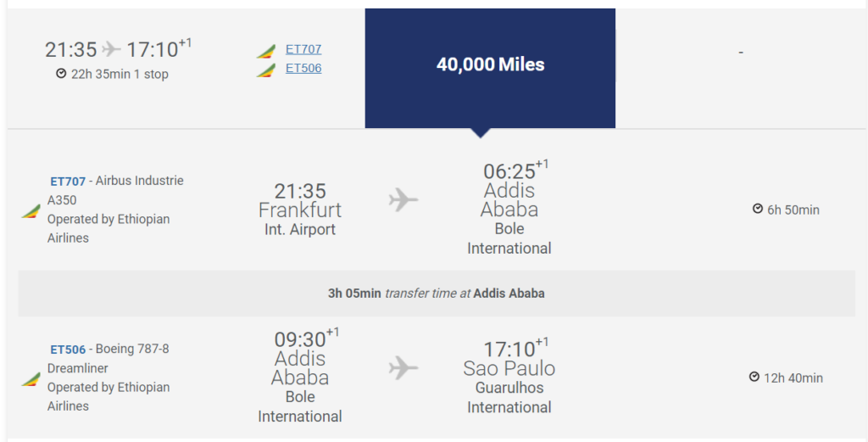The height and width of the screenshot is (442, 868).
Task: Click the airline logo next to Airbus A350 details
Action: (x=31, y=211)
